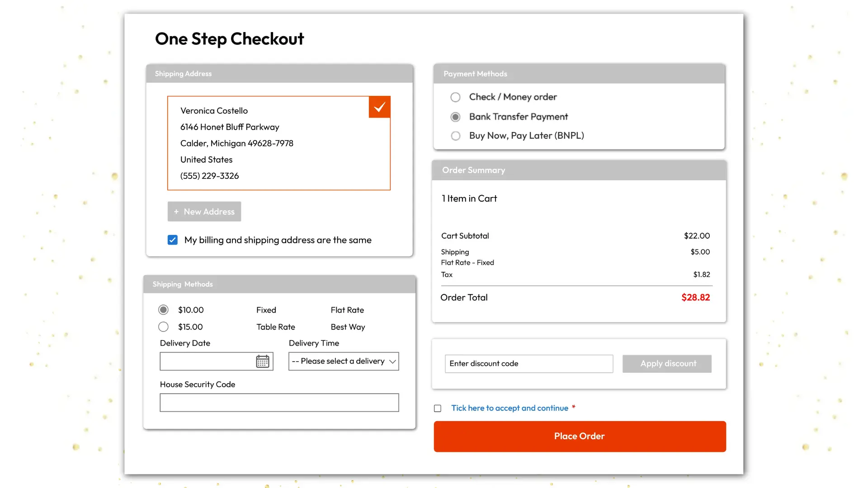Tick the checkbox to accept and continue
This screenshot has width=868, height=488.
[x=437, y=408]
